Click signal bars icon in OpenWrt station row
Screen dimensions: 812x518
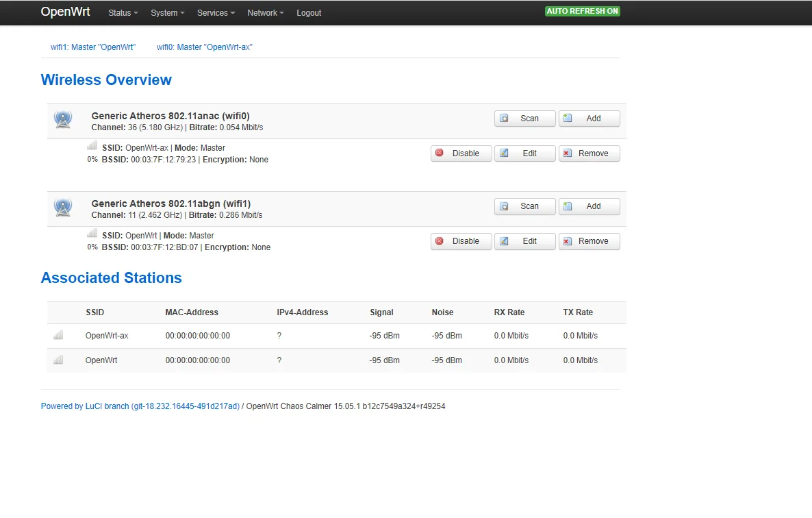point(58,360)
